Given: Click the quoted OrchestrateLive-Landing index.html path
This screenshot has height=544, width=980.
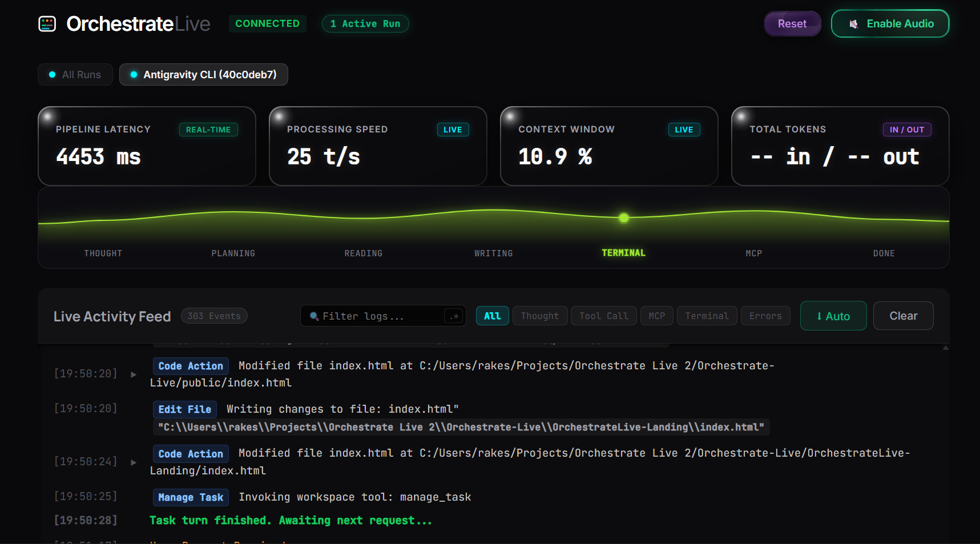Looking at the screenshot, I should (x=461, y=427).
